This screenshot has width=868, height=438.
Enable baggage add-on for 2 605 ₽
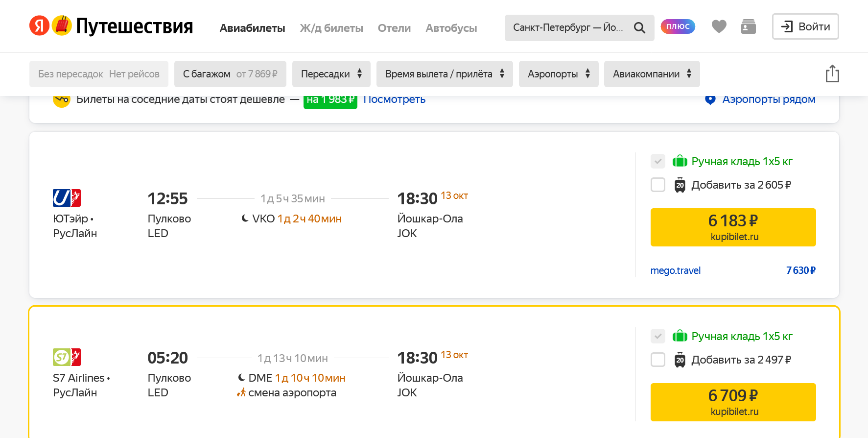[658, 185]
